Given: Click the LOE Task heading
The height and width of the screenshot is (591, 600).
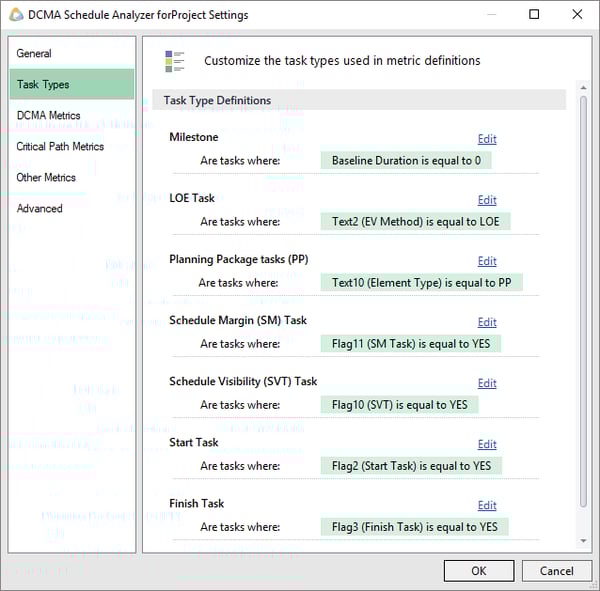Looking at the screenshot, I should [x=192, y=198].
